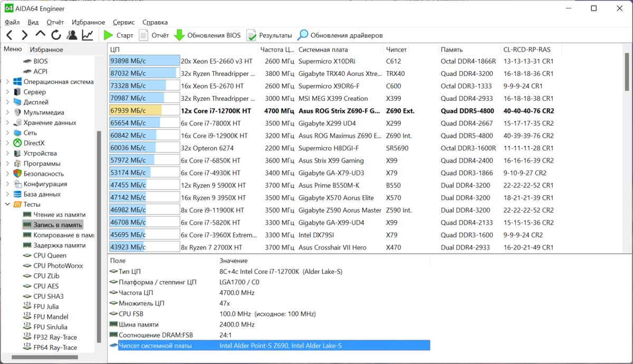This screenshot has height=364, width=633.
Task: Select Копирование в память test
Action: point(59,235)
